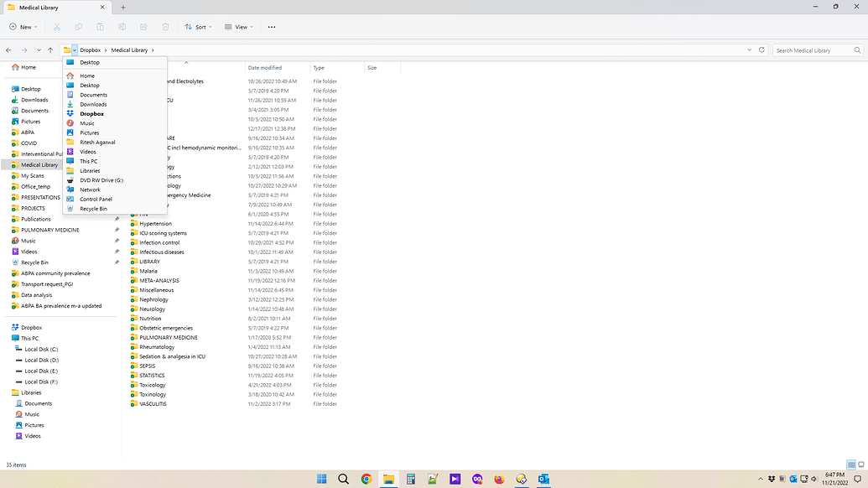Click the Medical Library breadcrumb segment

pos(129,49)
